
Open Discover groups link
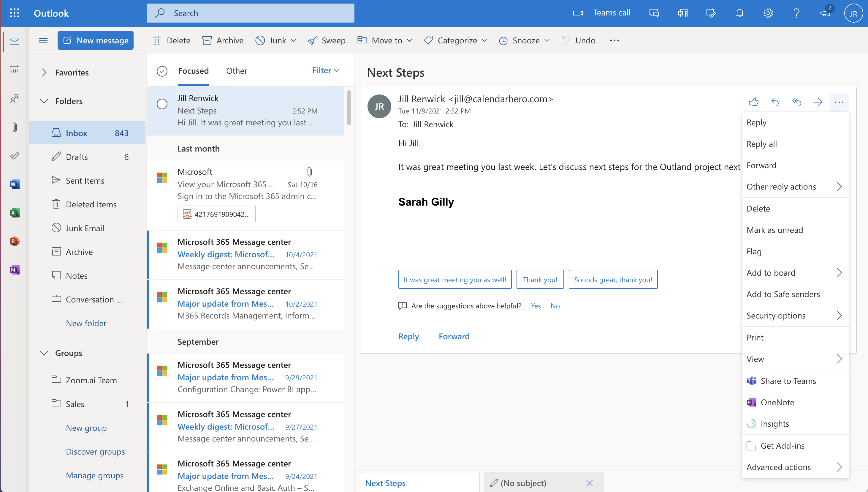[95, 451]
